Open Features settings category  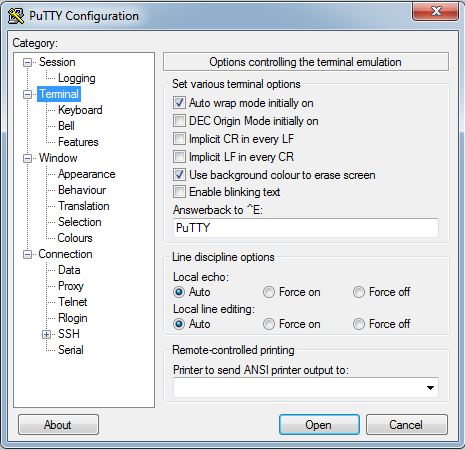click(78, 142)
